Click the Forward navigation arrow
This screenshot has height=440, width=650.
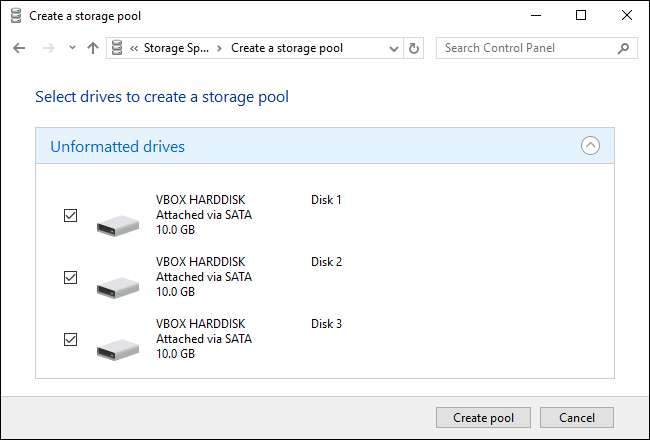pyautogui.click(x=46, y=48)
